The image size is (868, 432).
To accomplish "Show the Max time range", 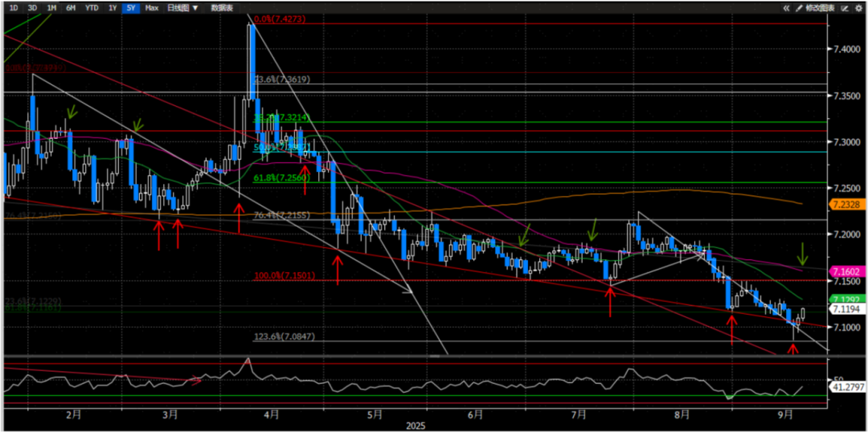I will point(151,8).
